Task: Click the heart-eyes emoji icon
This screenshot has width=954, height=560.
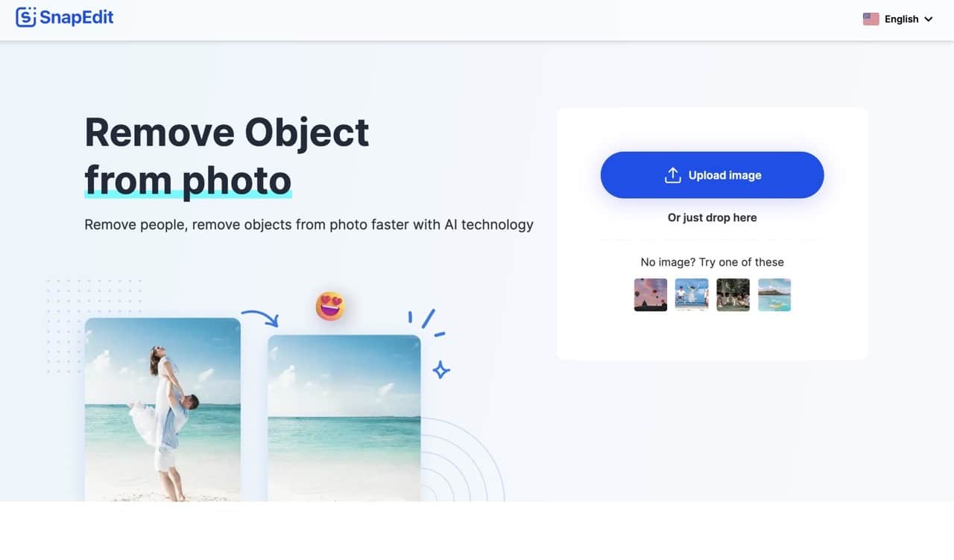Action: (330, 306)
